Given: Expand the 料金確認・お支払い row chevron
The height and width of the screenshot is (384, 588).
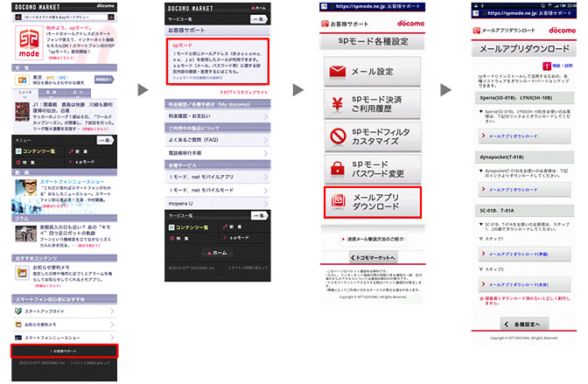Looking at the screenshot, I should coord(265,116).
